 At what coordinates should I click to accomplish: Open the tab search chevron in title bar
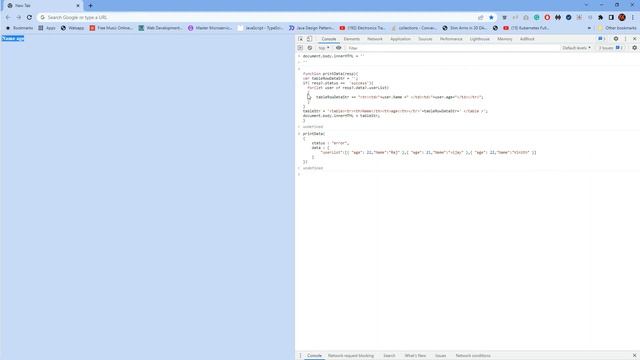click(586, 5)
